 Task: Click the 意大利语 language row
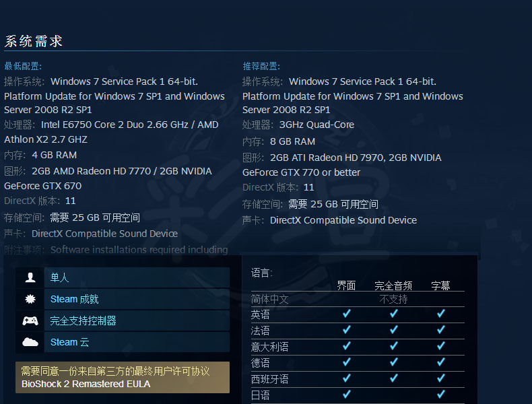tap(358, 347)
